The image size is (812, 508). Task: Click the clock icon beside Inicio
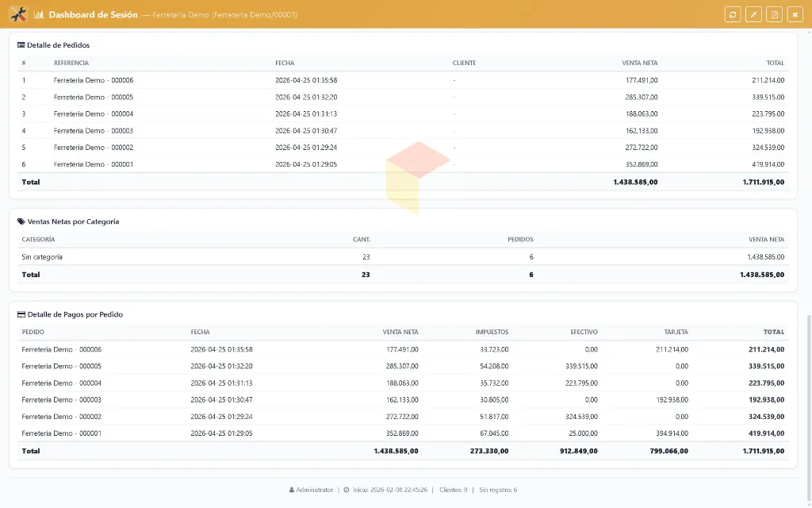[x=347, y=490]
